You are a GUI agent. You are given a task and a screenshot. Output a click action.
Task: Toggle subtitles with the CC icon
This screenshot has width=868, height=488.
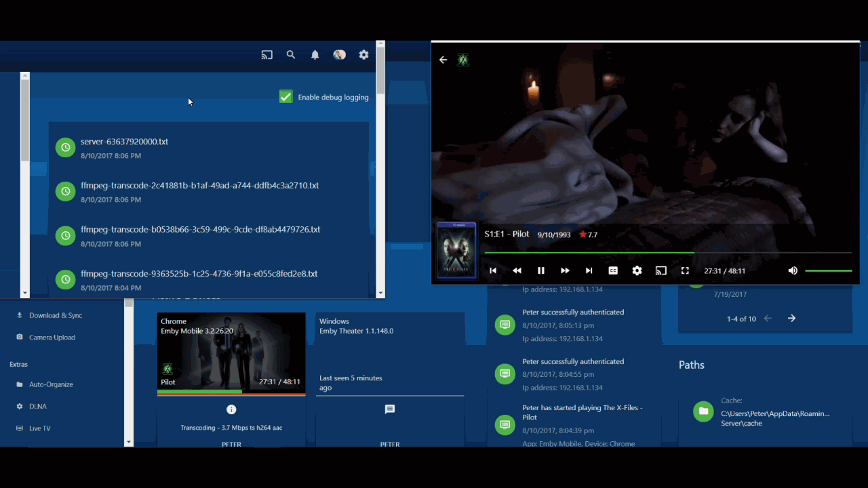pos(613,270)
